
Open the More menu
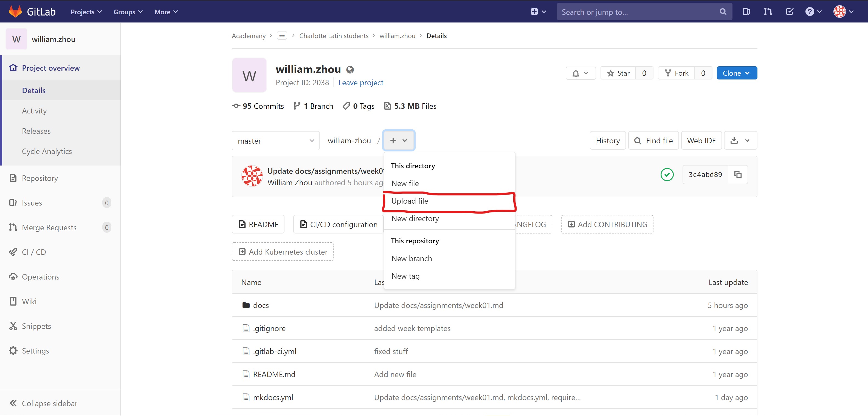pyautogui.click(x=166, y=12)
